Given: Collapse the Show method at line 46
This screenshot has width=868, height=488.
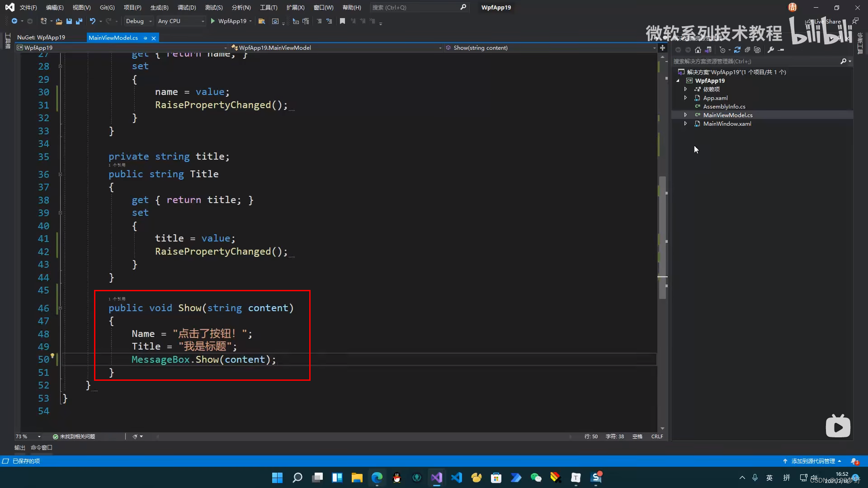Looking at the screenshot, I should point(60,308).
